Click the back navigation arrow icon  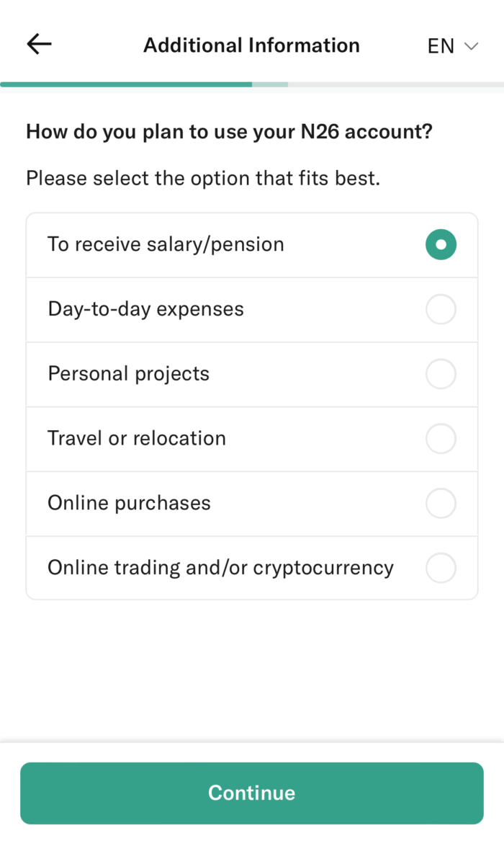point(38,44)
